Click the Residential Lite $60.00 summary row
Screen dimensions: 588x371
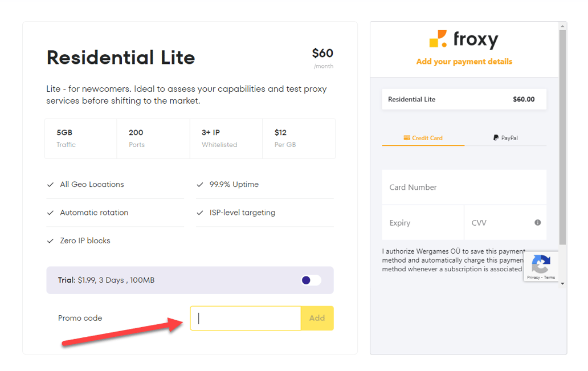[x=464, y=99]
